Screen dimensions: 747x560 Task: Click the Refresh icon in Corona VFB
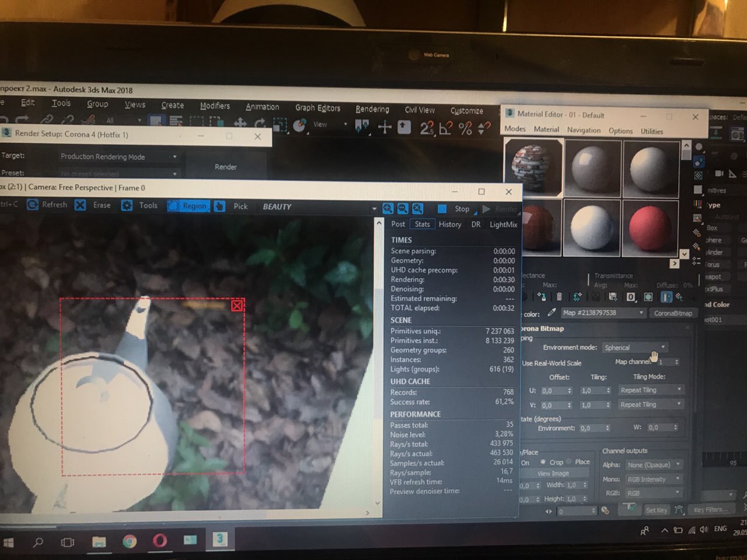click(33, 205)
